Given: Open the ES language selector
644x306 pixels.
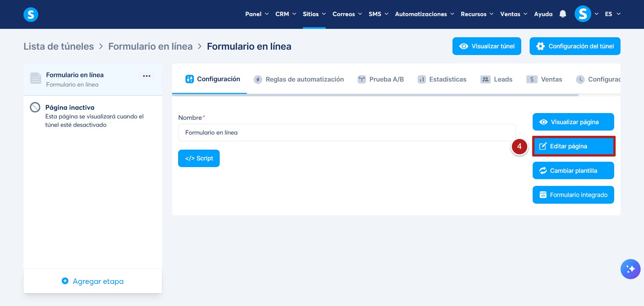Looking at the screenshot, I should [x=613, y=14].
